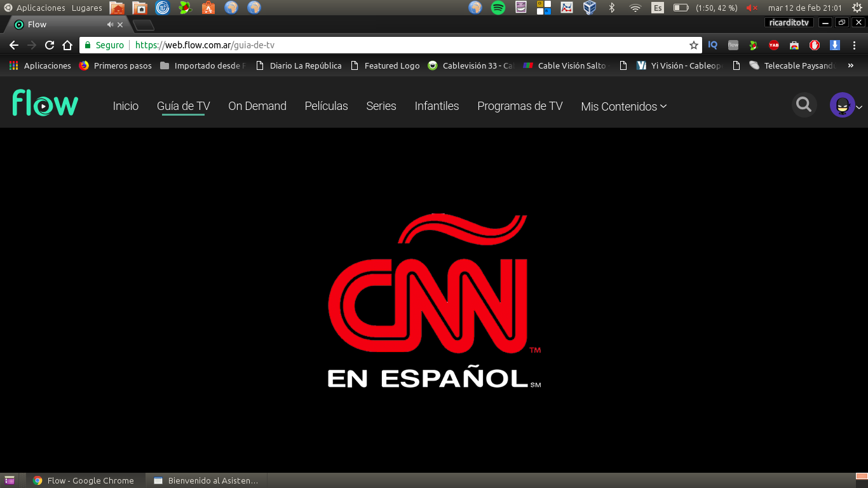Click the rainbow briefcase extension icon
This screenshot has height=488, width=868.
(x=794, y=45)
